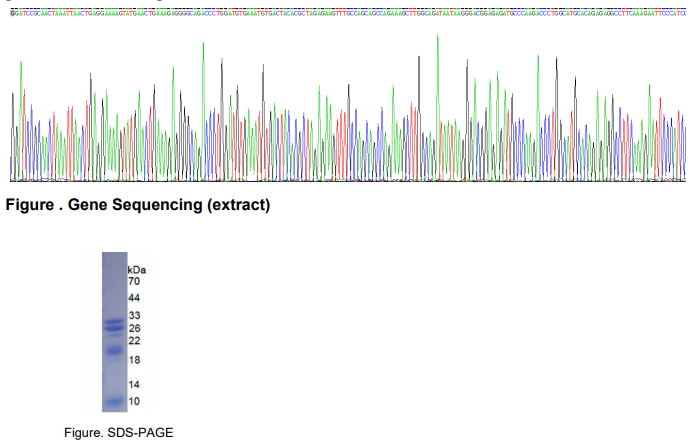This screenshot has height=446, width=691.
Task: Click the kDa unit label beside the gel
Action: tap(137, 270)
